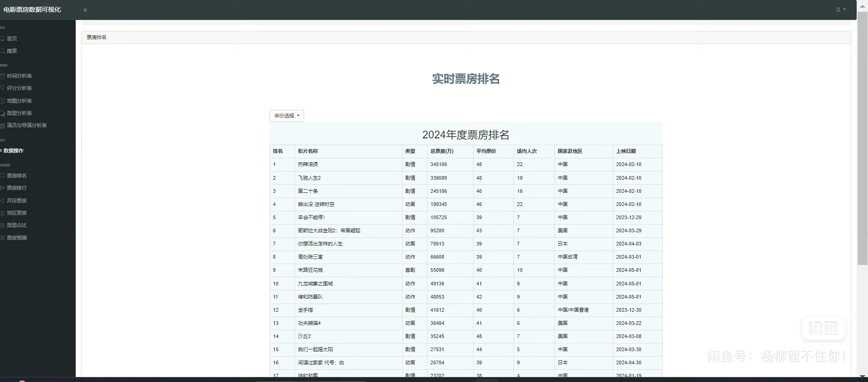Click the movie name 周处除三害
Viewport: 868px width, 382px height.
pyautogui.click(x=310, y=257)
